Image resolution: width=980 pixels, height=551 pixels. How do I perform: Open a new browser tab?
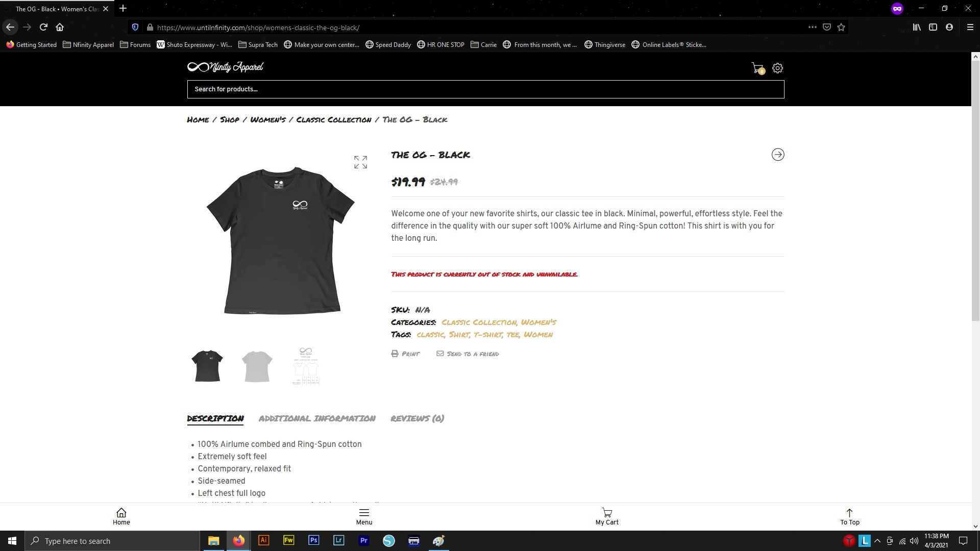[x=123, y=9]
